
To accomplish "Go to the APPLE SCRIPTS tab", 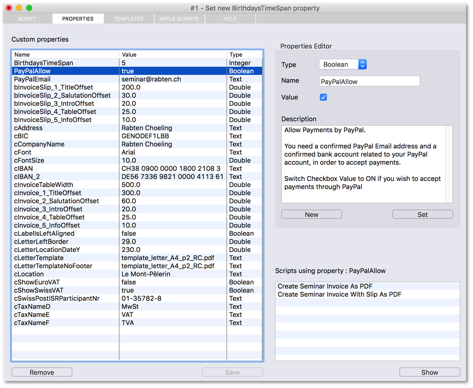I will [179, 19].
